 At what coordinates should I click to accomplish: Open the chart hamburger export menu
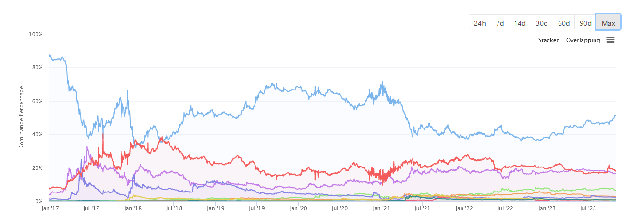(x=610, y=40)
